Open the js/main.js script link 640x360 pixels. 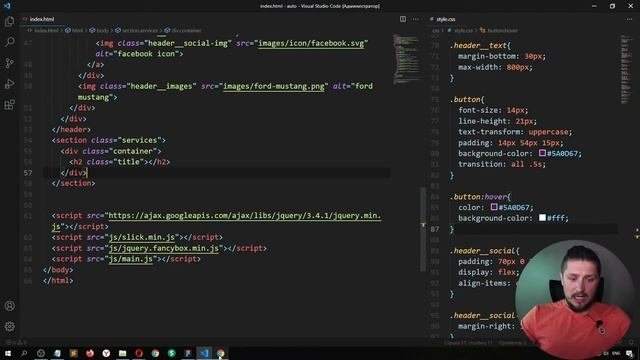[x=131, y=259]
